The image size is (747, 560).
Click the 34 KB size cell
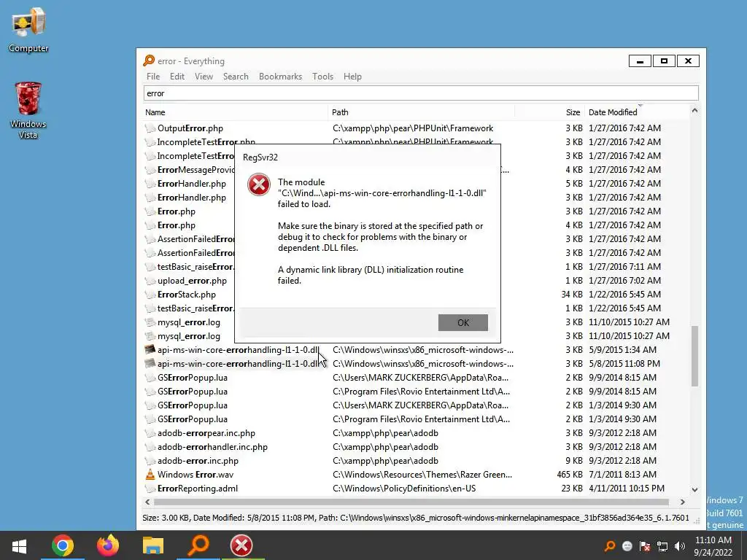click(x=572, y=295)
